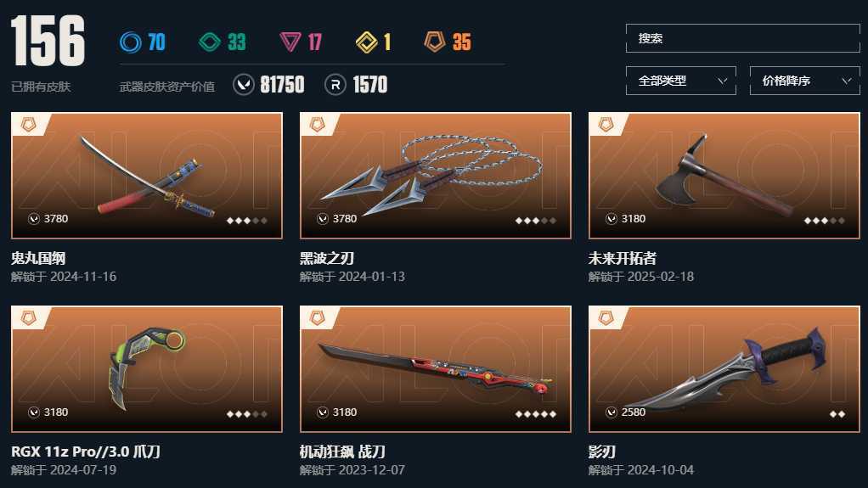Open the 未来开拓者 axe skin thumbnail

tap(724, 176)
